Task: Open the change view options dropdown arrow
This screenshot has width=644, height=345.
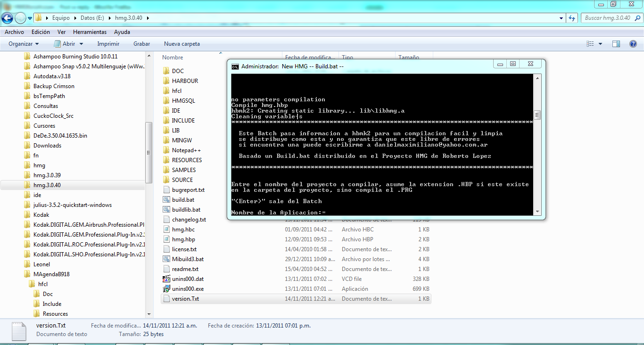Action: [x=600, y=44]
